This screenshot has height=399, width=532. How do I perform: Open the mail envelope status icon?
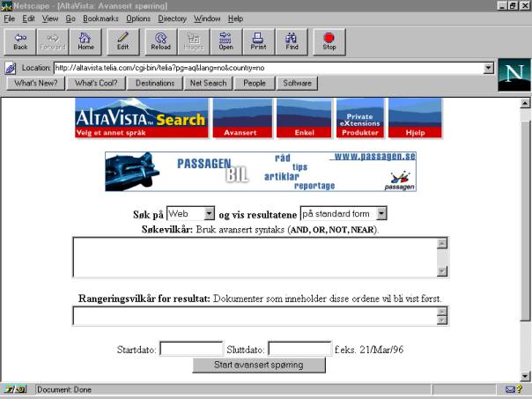510,389
